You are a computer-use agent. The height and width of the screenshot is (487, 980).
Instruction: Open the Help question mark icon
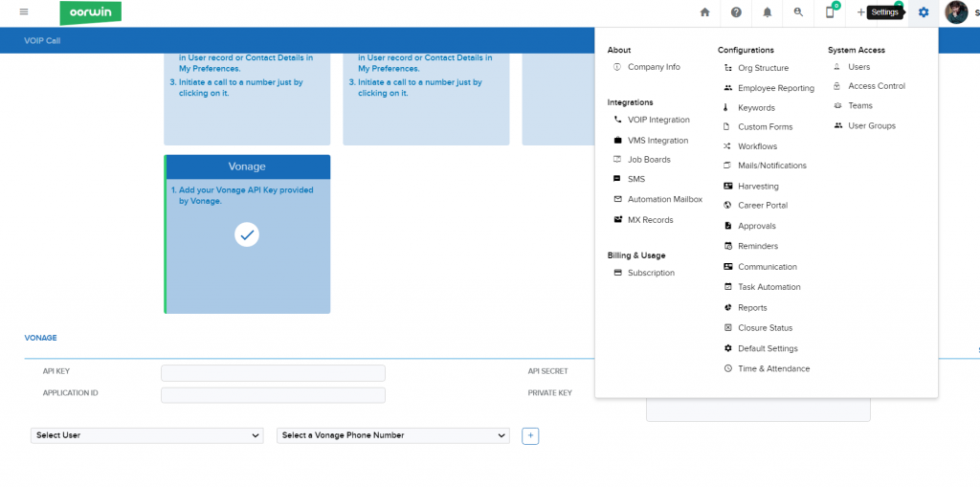coord(736,11)
